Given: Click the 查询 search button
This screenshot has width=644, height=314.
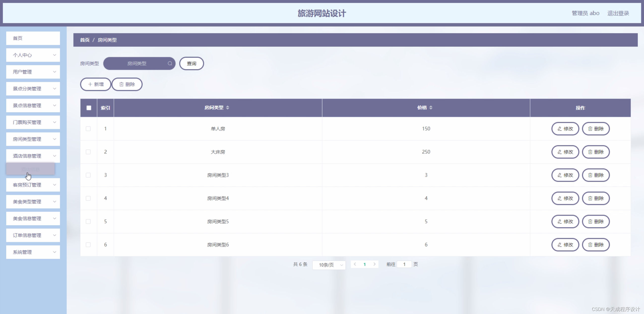Looking at the screenshot, I should click(191, 64).
